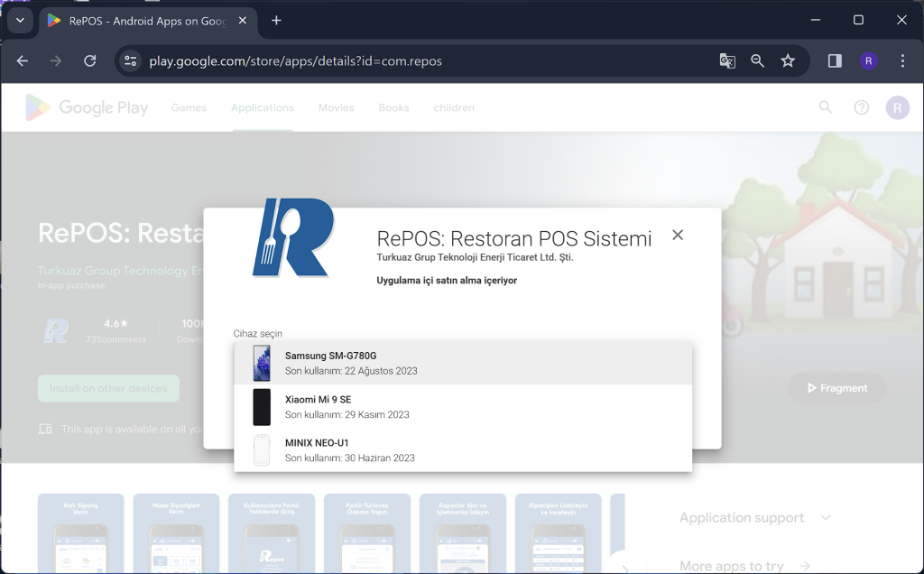Close the device selection dialog
Viewport: 924px width, 574px height.
click(x=678, y=236)
